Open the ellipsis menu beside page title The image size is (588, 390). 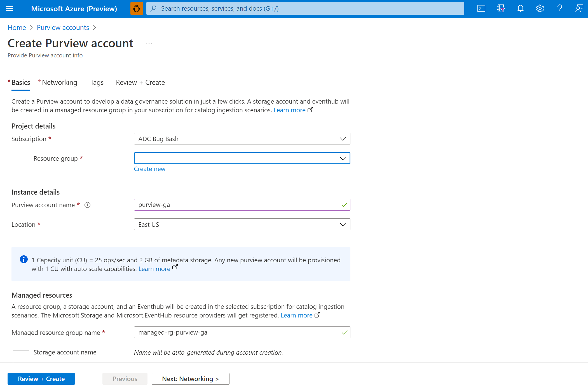point(149,44)
